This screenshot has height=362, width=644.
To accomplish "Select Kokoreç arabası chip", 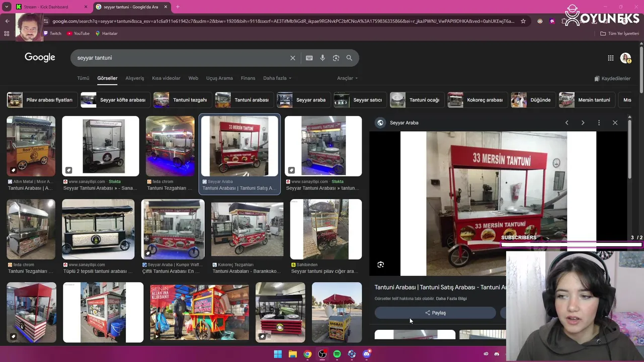I will click(477, 100).
